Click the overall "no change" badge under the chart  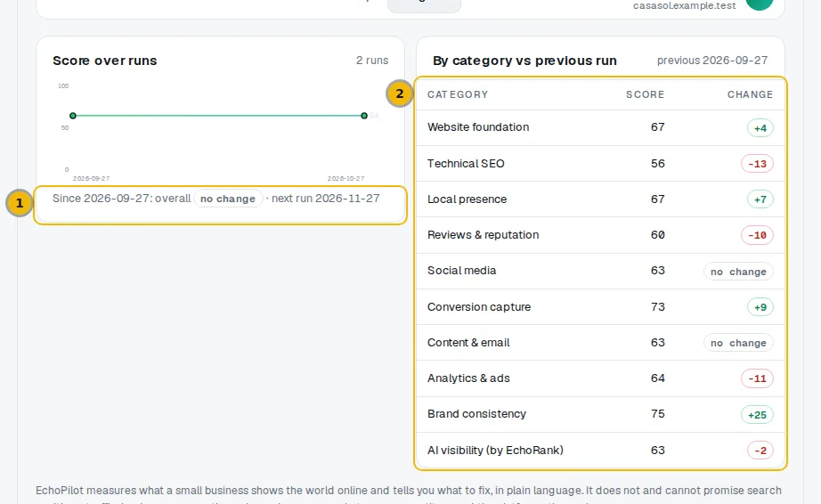(x=228, y=199)
